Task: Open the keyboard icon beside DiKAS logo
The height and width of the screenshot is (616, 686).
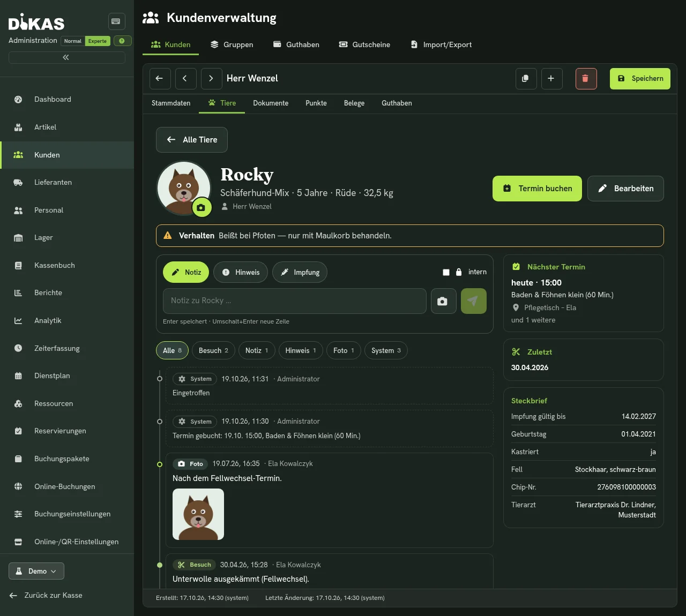Action: (x=116, y=21)
